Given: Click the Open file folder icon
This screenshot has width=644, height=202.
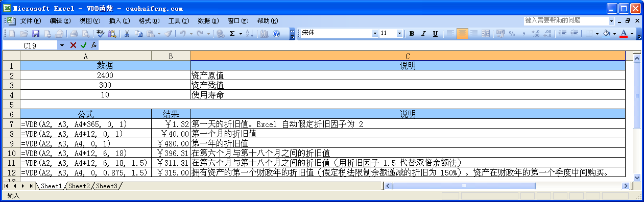Looking at the screenshot, I should (24, 34).
